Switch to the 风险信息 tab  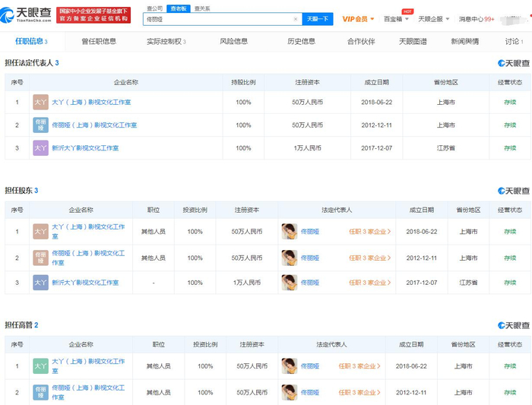click(233, 42)
